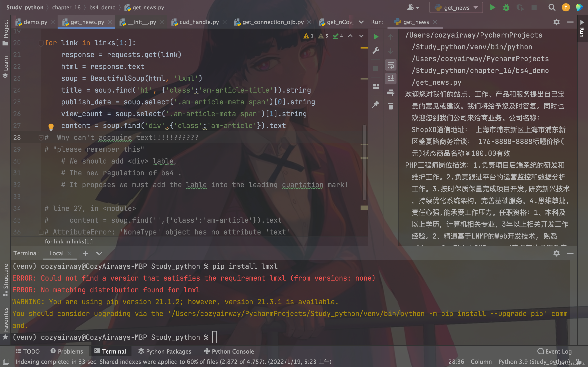This screenshot has height=367, width=588.
Task: Expand the hidden editor tabs chevron
Action: point(361,22)
